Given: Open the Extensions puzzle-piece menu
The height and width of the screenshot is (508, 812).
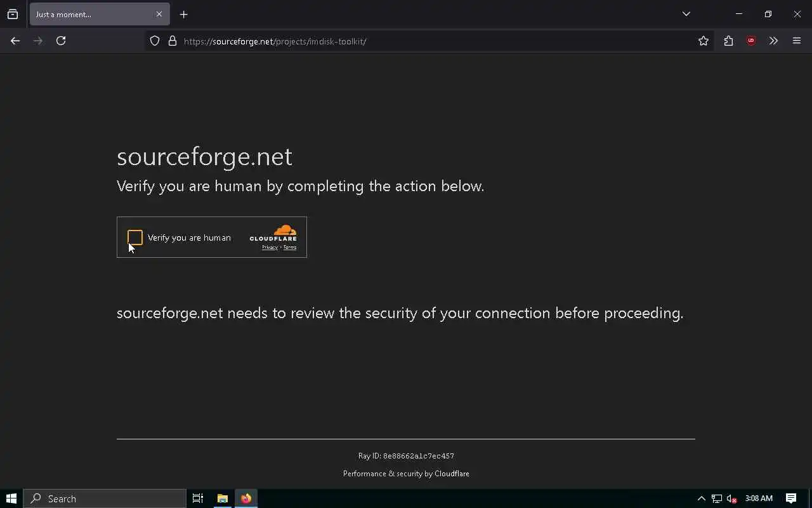Looking at the screenshot, I should tap(728, 41).
